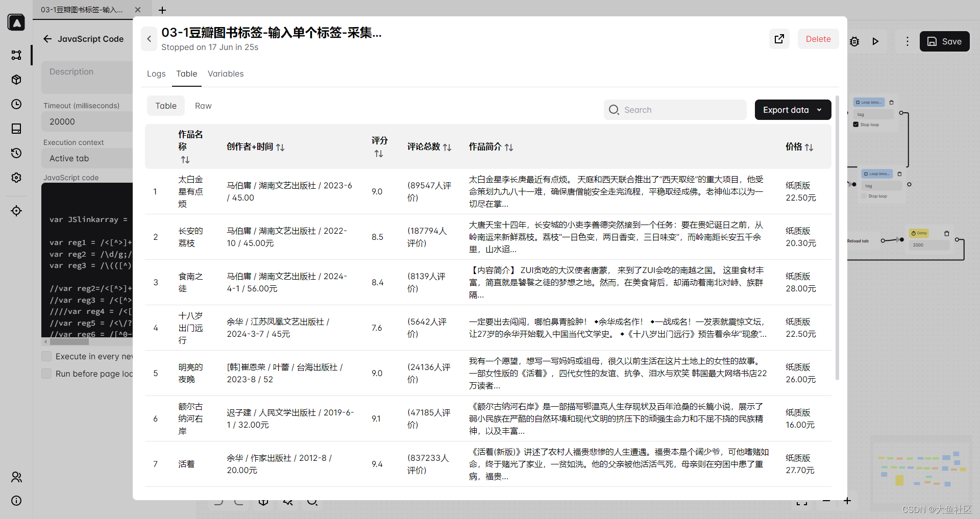980x519 pixels.
Task: Click row 7 title 活着
Action: (x=186, y=464)
